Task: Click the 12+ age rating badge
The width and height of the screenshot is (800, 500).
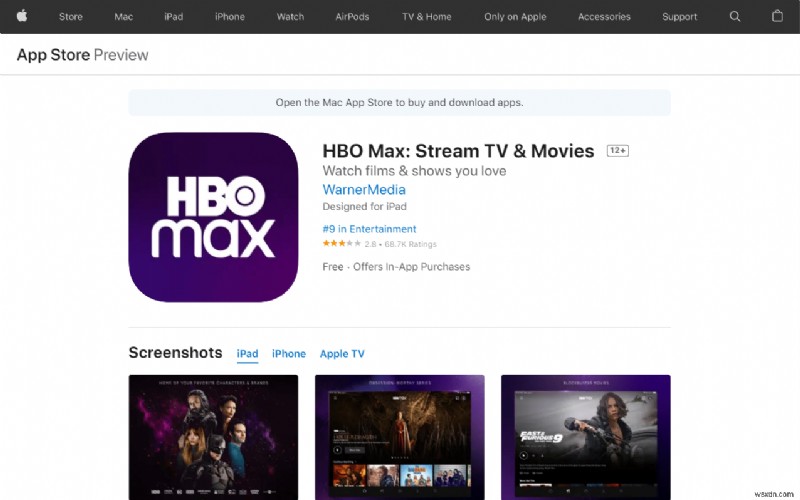Action: (617, 151)
